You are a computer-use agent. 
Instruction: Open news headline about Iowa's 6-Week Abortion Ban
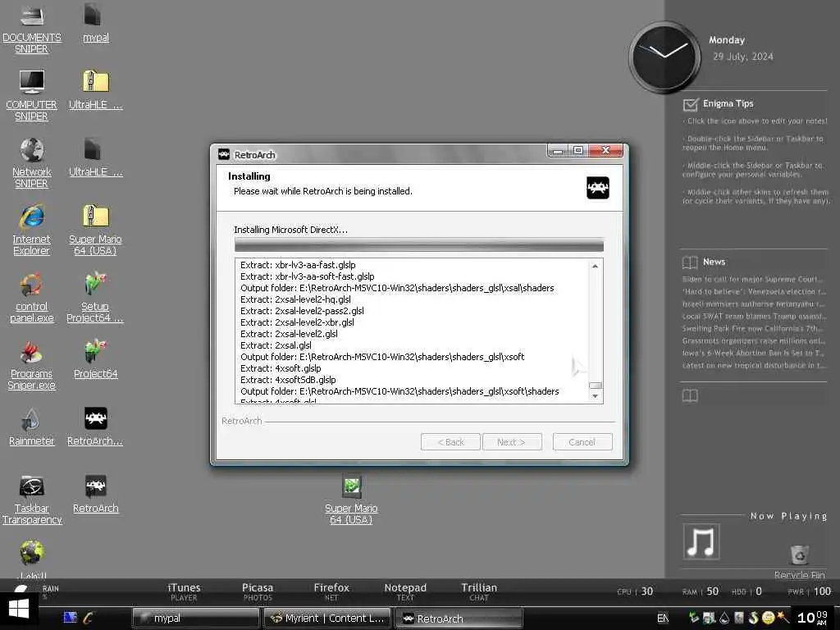click(753, 353)
